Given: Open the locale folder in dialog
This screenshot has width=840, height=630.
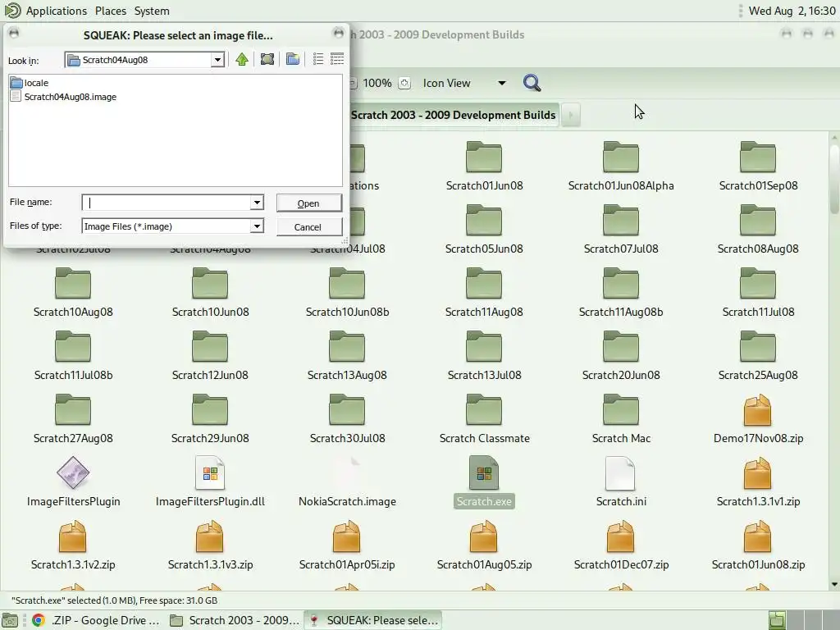Looking at the screenshot, I should tap(30, 83).
